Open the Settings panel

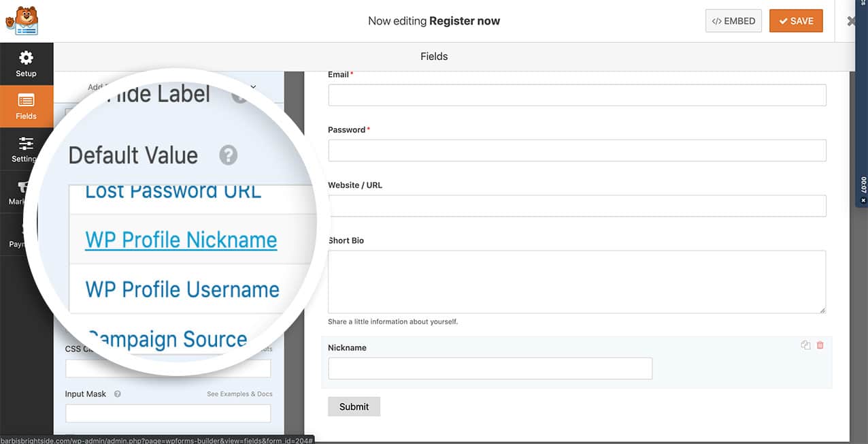(26, 148)
